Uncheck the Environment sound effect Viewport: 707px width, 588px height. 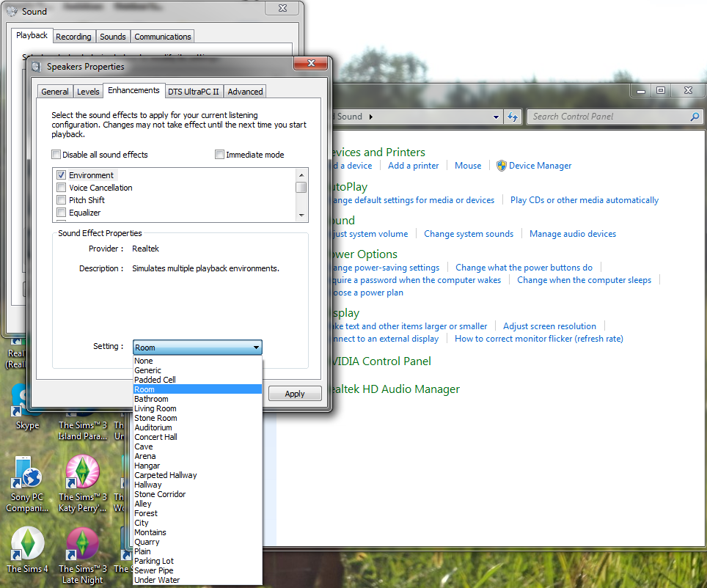[x=62, y=175]
